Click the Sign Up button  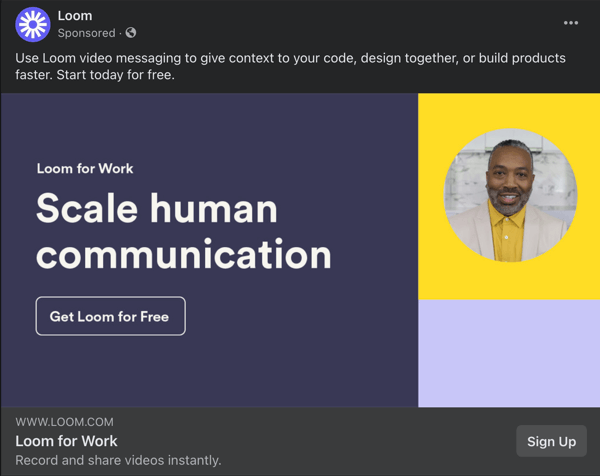pos(551,441)
